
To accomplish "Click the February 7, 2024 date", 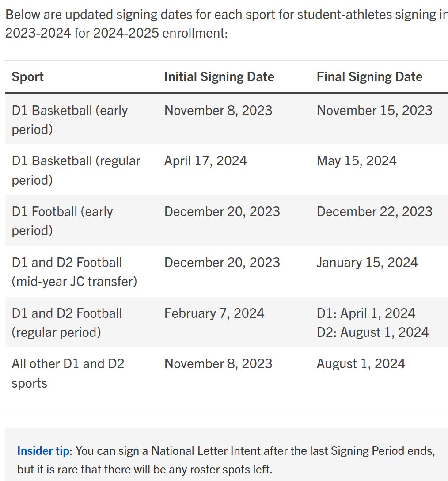I will coord(214,313).
